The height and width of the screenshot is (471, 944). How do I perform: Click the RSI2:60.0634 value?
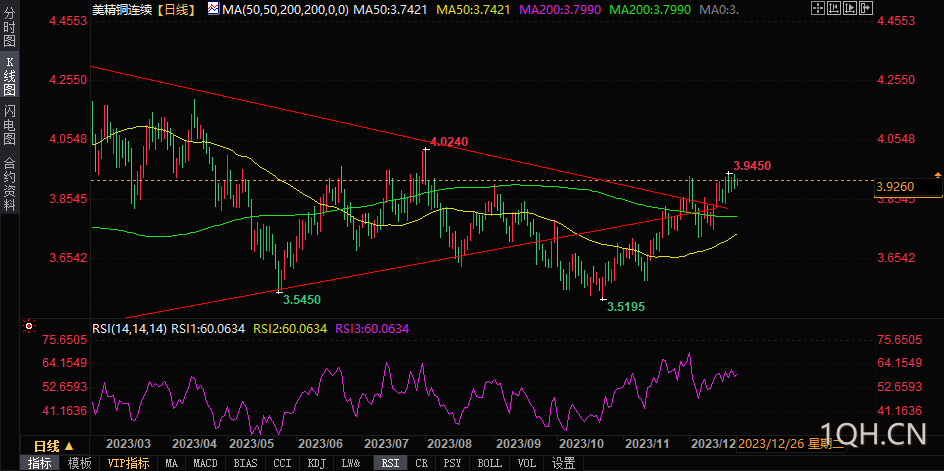290,328
